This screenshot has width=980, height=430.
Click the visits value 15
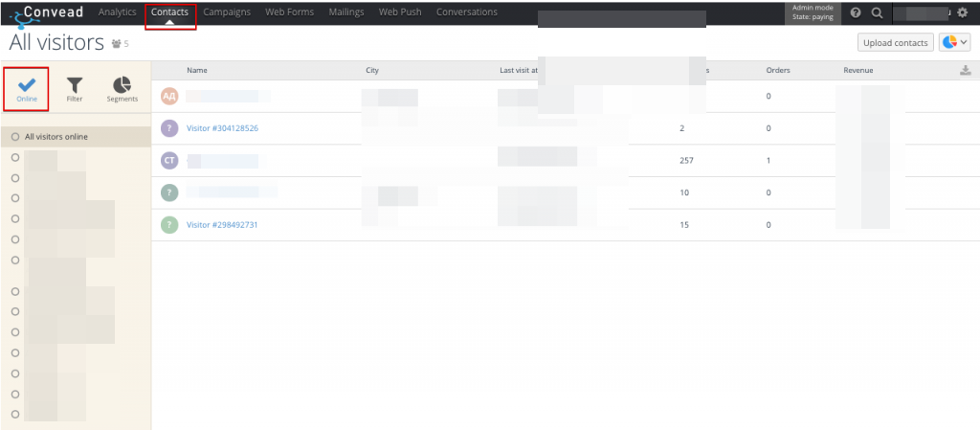(684, 224)
